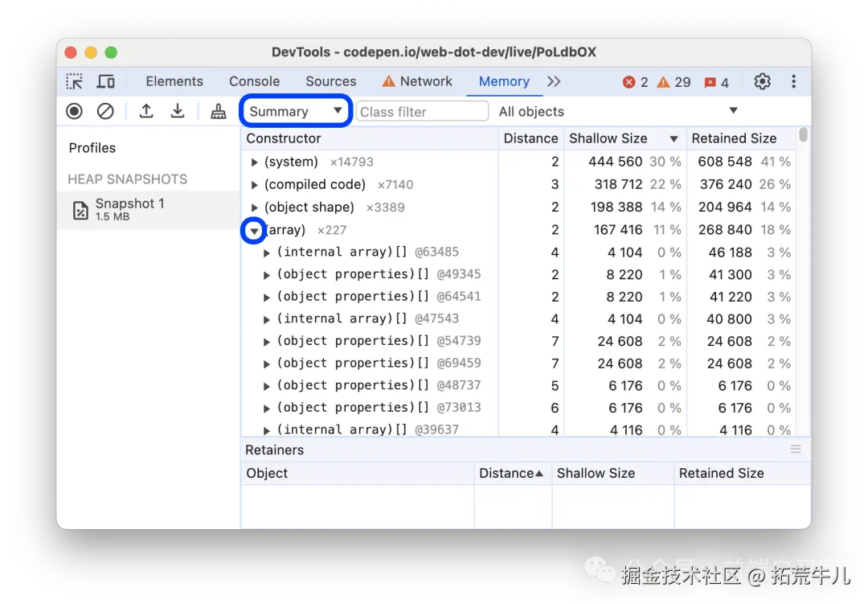Click the 444 560 shallow size value
Screen dimensions: 868x604
tap(615, 162)
